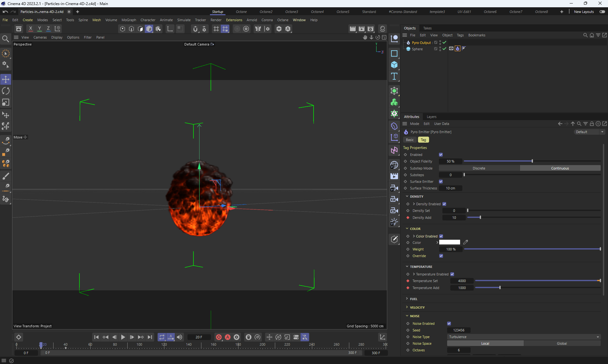The width and height of the screenshot is (608, 364).
Task: Activate the Move tool
Action: (x=6, y=79)
